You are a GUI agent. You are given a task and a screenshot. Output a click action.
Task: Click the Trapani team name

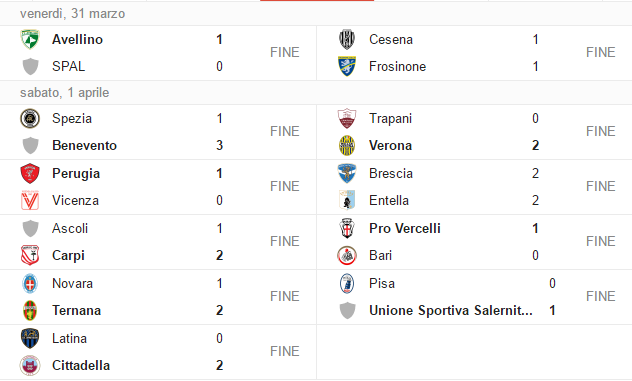click(x=390, y=119)
